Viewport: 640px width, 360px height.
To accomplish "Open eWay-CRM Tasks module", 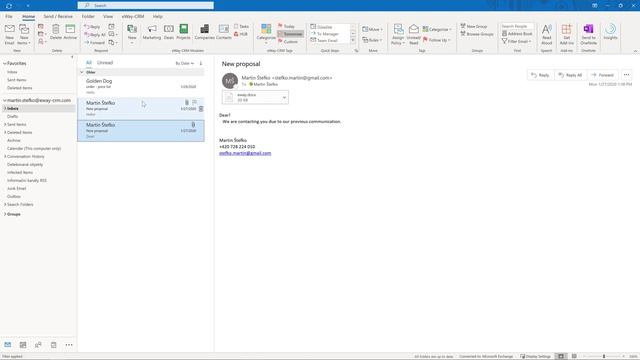I will point(241,26).
